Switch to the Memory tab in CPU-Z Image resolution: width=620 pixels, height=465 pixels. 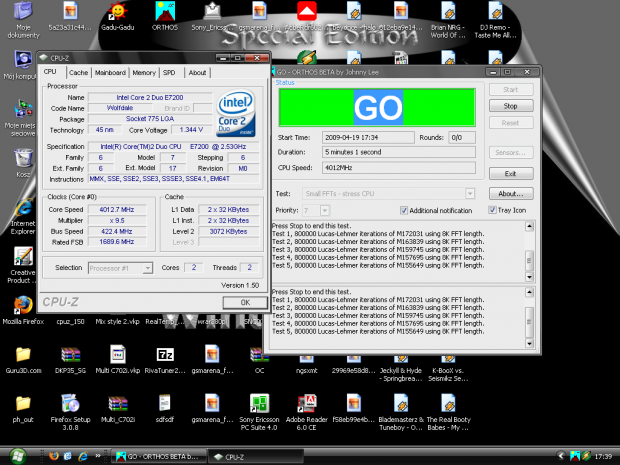(x=144, y=73)
